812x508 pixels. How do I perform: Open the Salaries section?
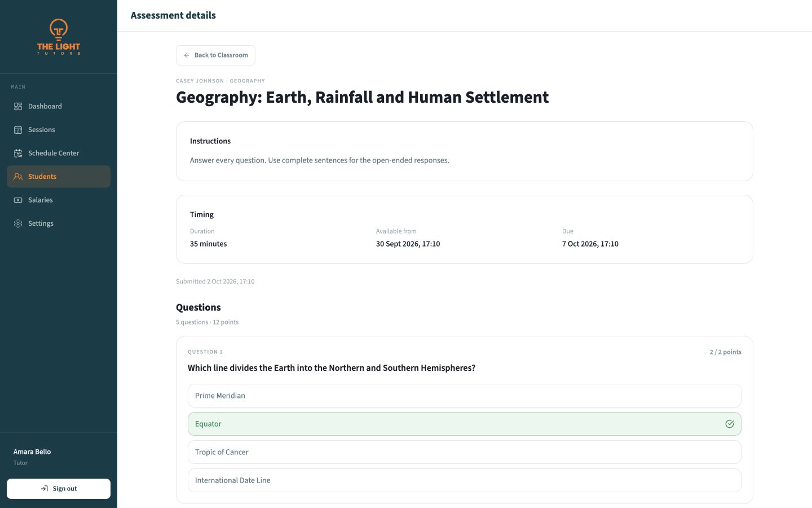pos(59,200)
